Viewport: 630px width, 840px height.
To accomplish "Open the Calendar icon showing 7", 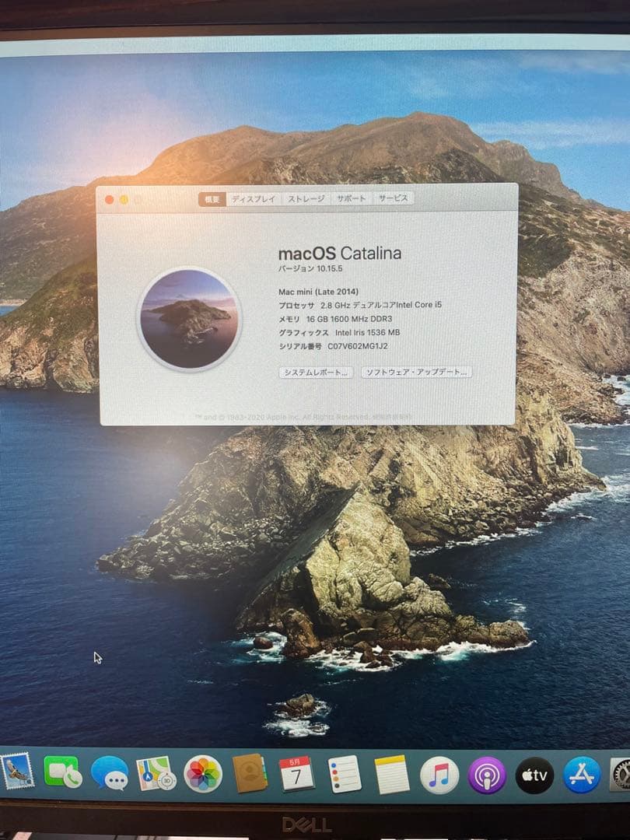I will [x=296, y=774].
